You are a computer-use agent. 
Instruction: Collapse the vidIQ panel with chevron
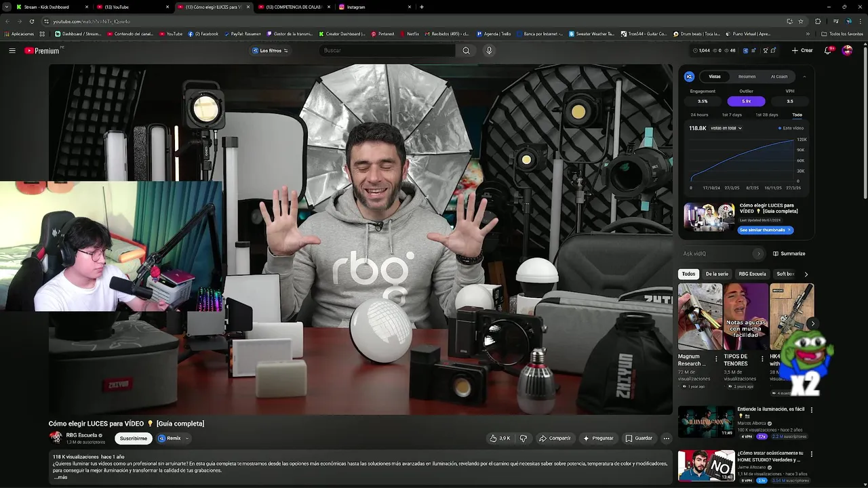pyautogui.click(x=804, y=77)
